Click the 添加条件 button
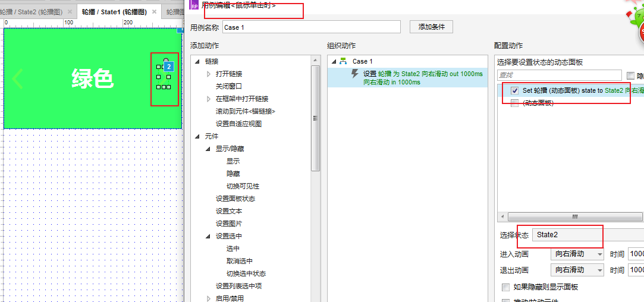The width and height of the screenshot is (644, 302). (431, 27)
